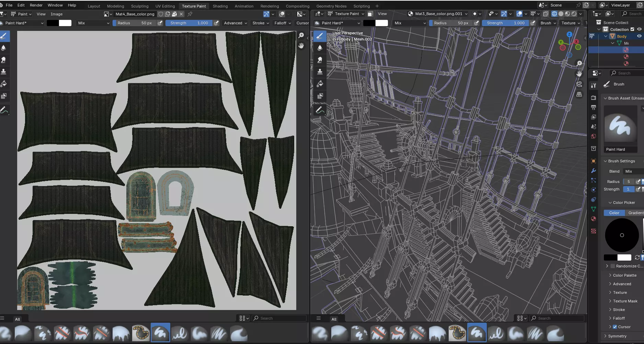Viewport: 644px width, 344px height.
Task: Switch to the Sculpting workspace tab
Action: 140,6
